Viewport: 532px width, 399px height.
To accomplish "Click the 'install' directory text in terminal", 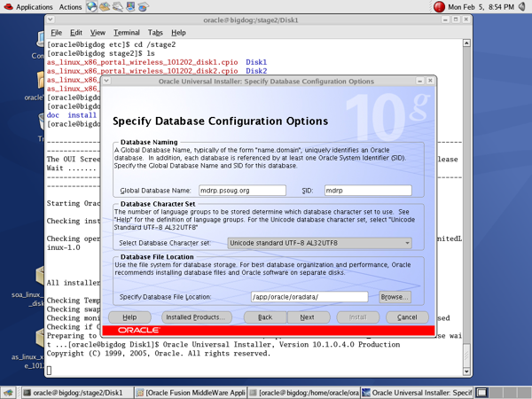I will click(82, 115).
